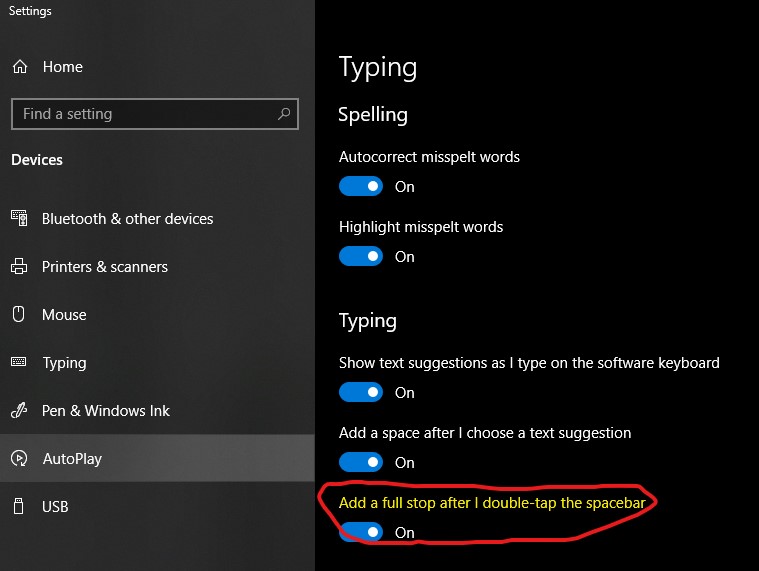Toggle add a space after text suggestion
The image size is (759, 571).
click(361, 463)
